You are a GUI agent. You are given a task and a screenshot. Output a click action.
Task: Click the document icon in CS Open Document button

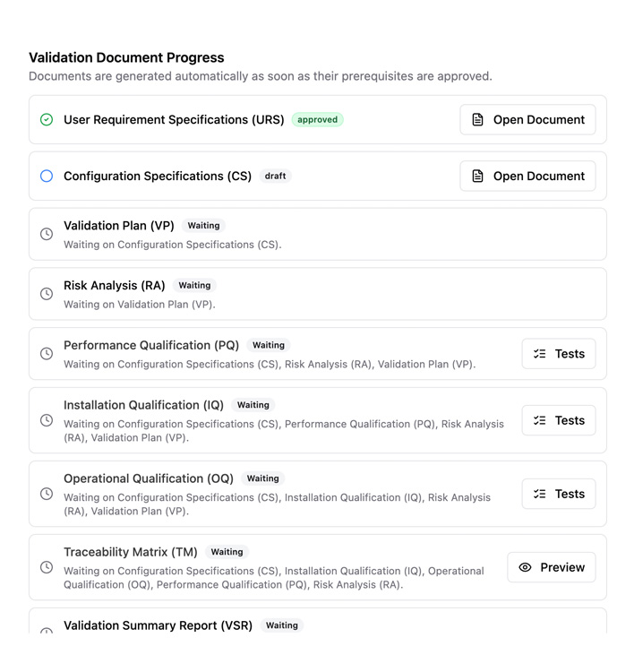[x=477, y=176]
